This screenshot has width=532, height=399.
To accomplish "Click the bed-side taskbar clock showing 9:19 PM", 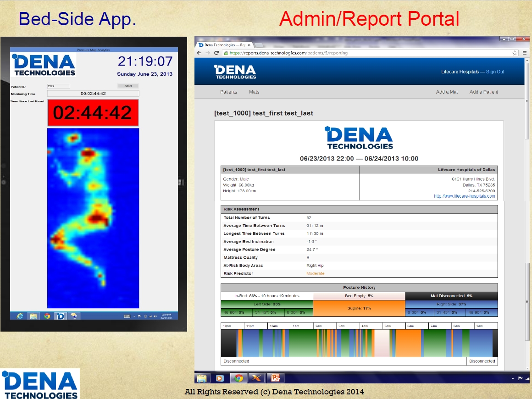I will [166, 316].
